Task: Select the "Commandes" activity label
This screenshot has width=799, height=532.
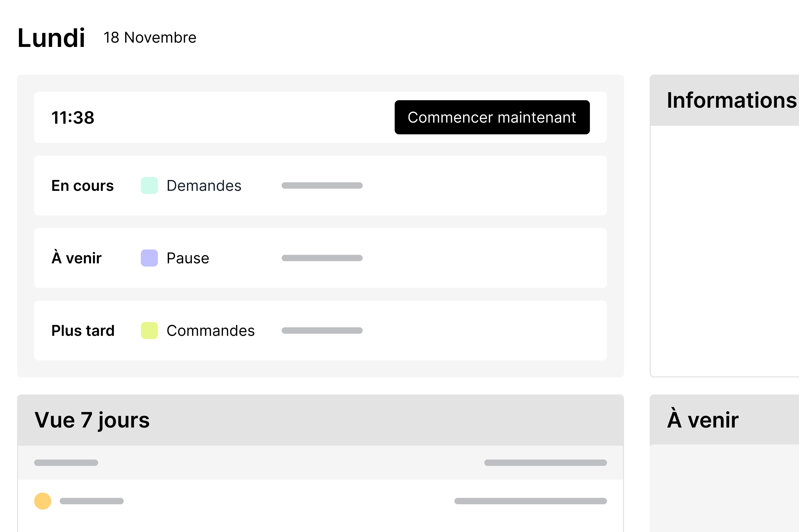Action: [210, 331]
